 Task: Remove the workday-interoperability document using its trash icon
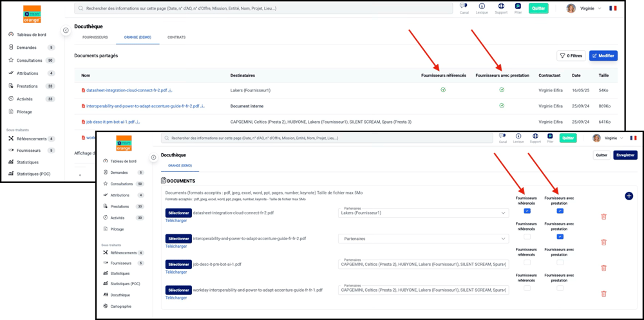(x=603, y=294)
